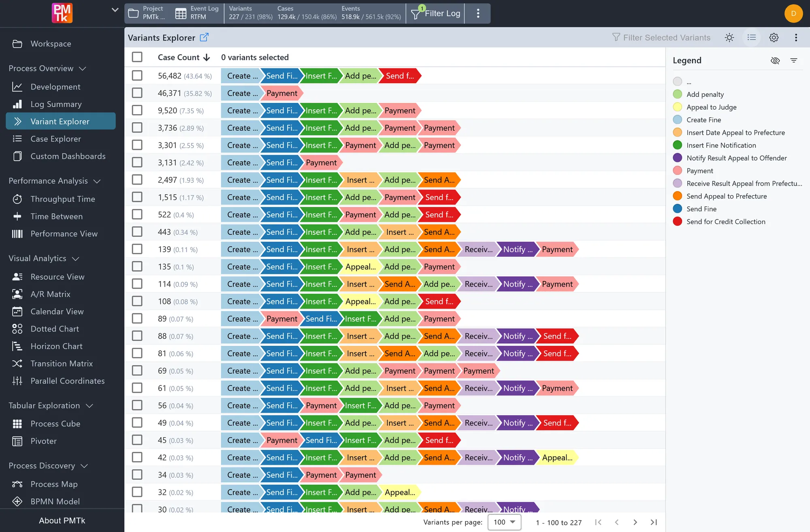Click Appeal activity in the 135 cases variant
Screen dimensions: 810x532
click(x=360, y=267)
